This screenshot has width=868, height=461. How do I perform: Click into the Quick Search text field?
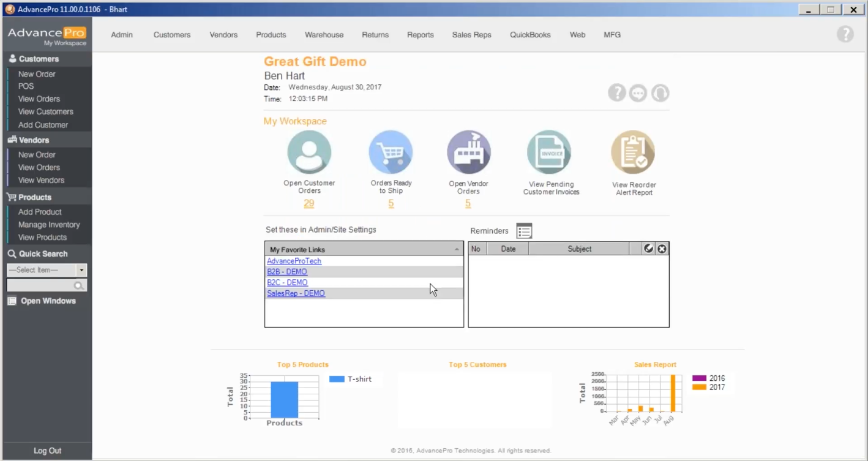tap(40, 286)
